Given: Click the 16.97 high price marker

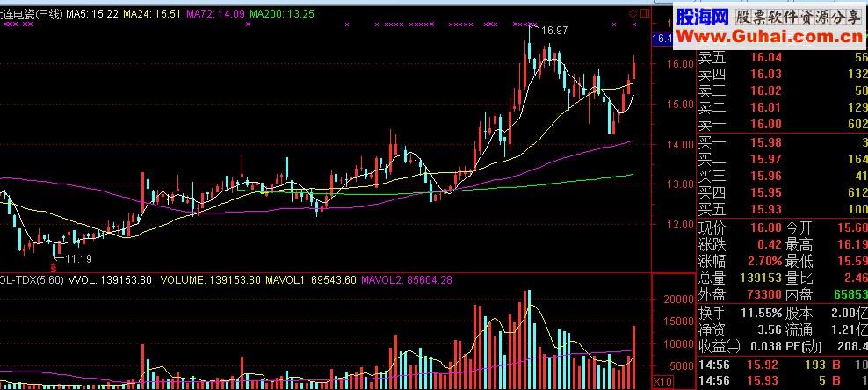Looking at the screenshot, I should coord(554,31).
